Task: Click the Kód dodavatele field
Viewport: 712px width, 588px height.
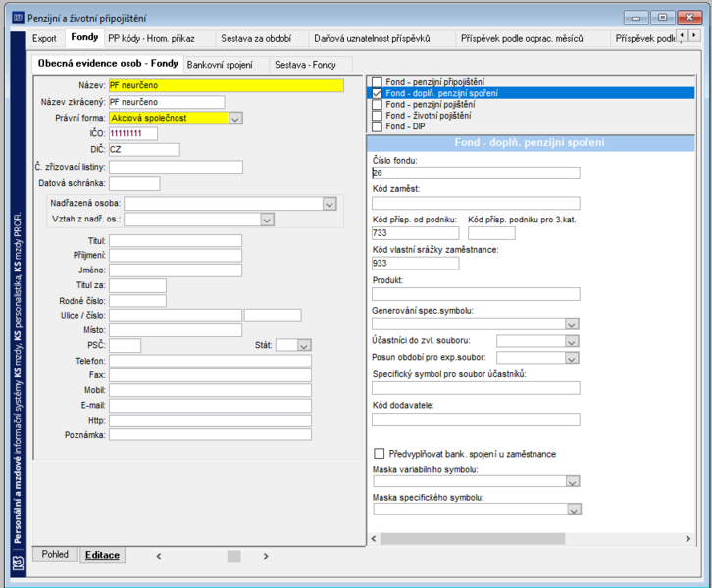Action: [476, 419]
